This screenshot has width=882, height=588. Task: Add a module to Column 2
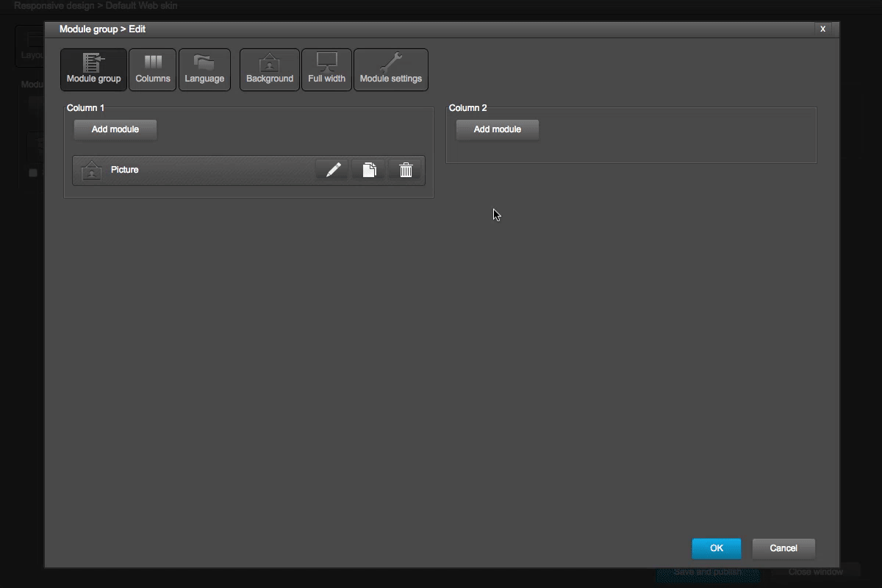click(x=498, y=129)
